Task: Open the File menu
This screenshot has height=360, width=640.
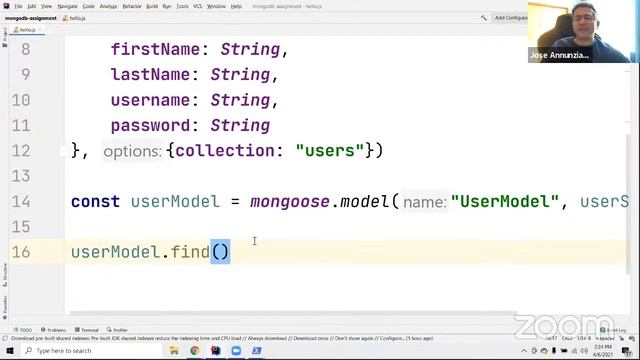Action: point(18,6)
